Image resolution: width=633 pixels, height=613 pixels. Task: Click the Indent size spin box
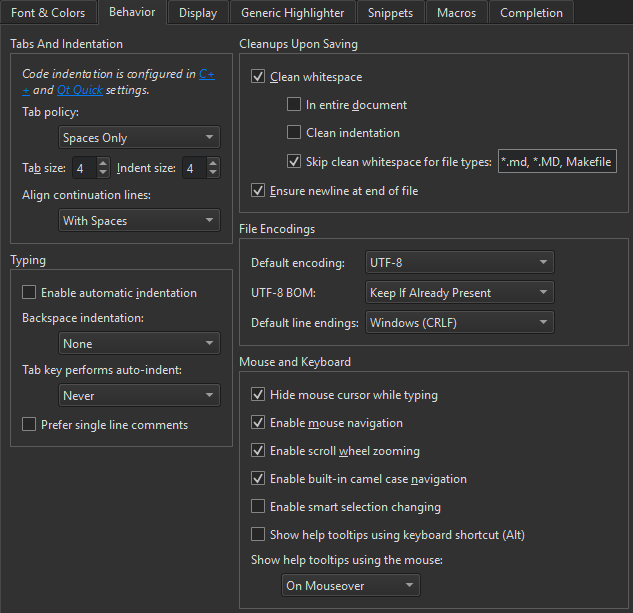point(192,168)
